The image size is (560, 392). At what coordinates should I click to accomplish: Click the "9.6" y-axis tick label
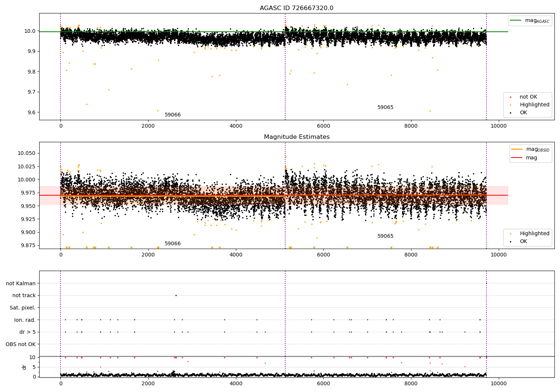coord(32,112)
